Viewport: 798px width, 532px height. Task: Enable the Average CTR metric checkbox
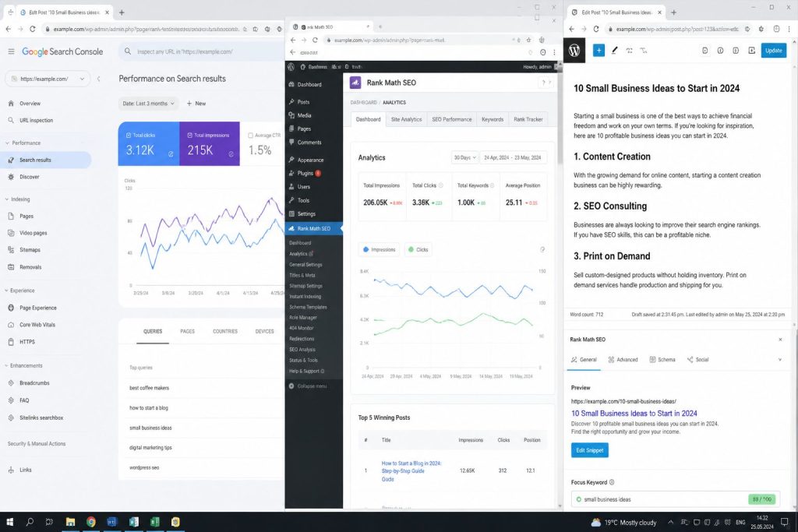250,136
